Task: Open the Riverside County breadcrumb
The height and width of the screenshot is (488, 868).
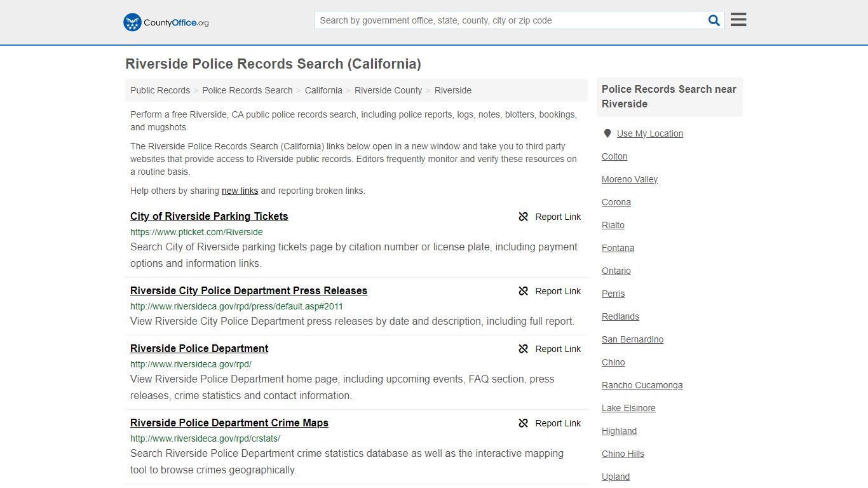Action: [x=388, y=90]
